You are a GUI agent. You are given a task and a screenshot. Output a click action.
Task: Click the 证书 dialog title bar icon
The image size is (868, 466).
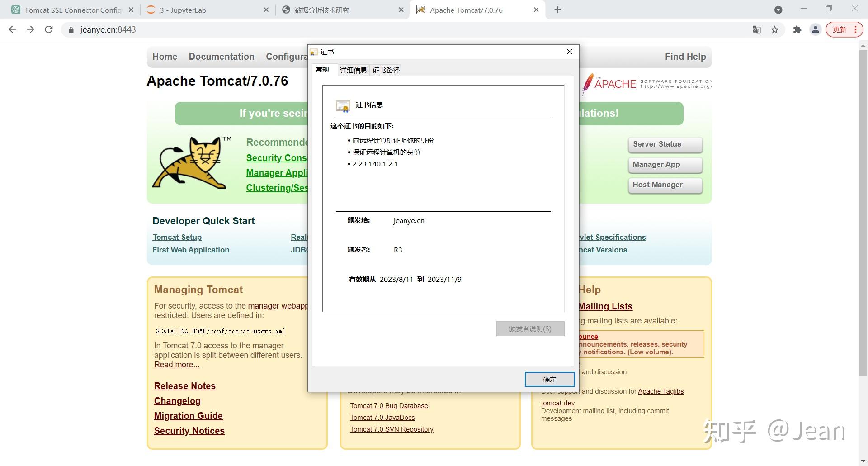point(314,52)
